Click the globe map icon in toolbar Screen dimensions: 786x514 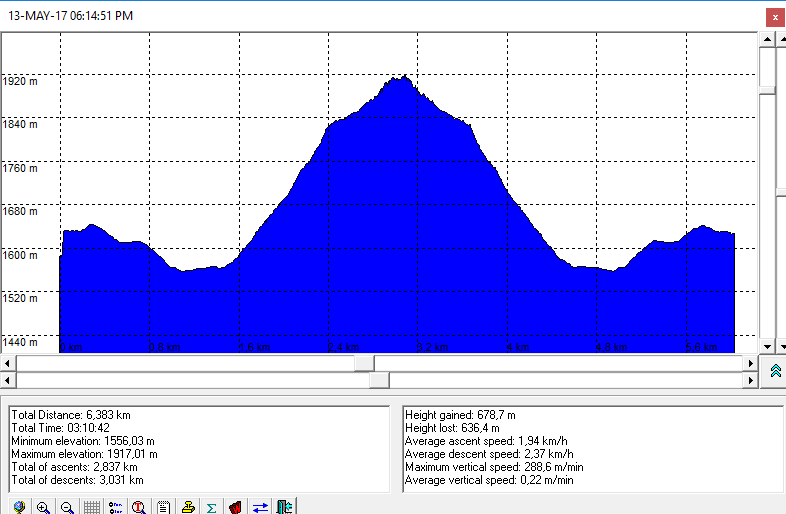19,507
